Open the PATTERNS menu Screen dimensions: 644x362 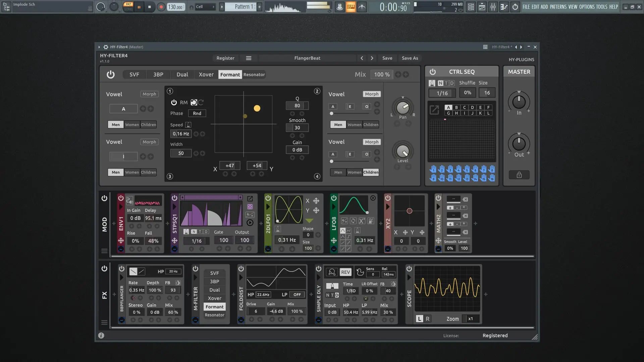pos(558,7)
